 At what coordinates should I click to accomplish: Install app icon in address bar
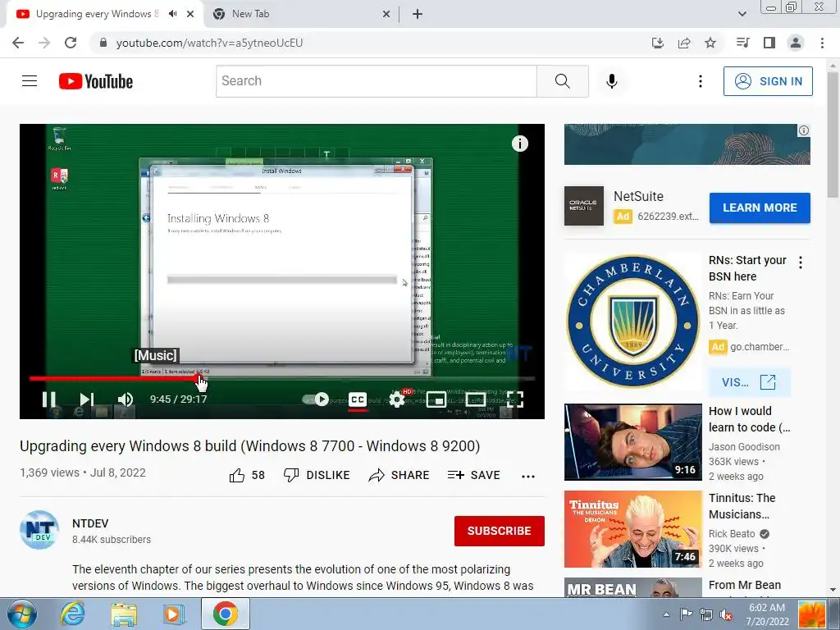(658, 43)
